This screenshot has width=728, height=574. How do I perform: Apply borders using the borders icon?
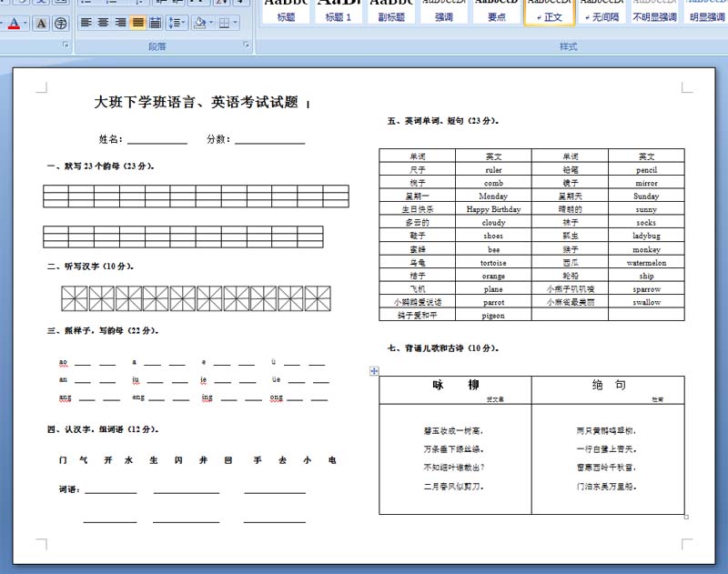click(224, 22)
